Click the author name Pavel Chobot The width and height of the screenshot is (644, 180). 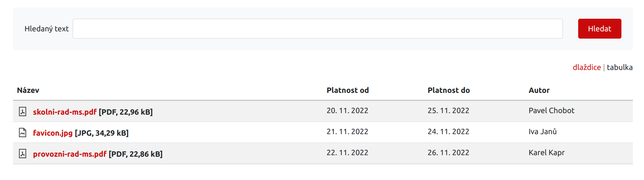(x=551, y=110)
